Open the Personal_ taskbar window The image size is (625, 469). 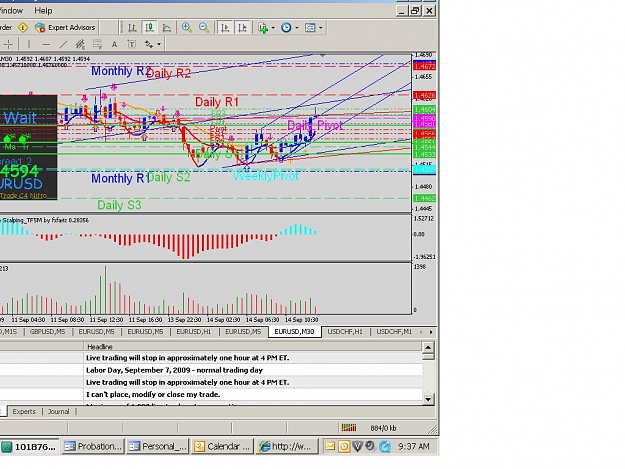[158, 447]
